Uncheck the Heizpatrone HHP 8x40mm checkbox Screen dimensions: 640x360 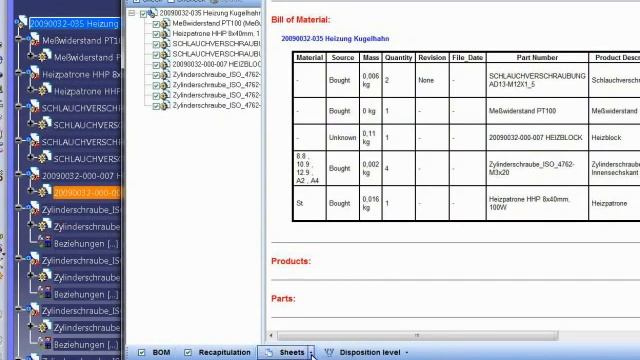pos(156,34)
